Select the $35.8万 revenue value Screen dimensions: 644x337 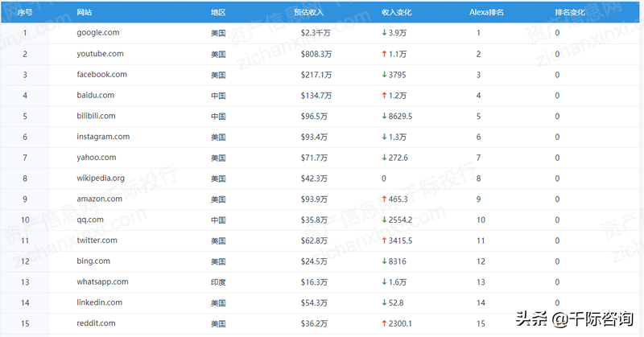314,220
